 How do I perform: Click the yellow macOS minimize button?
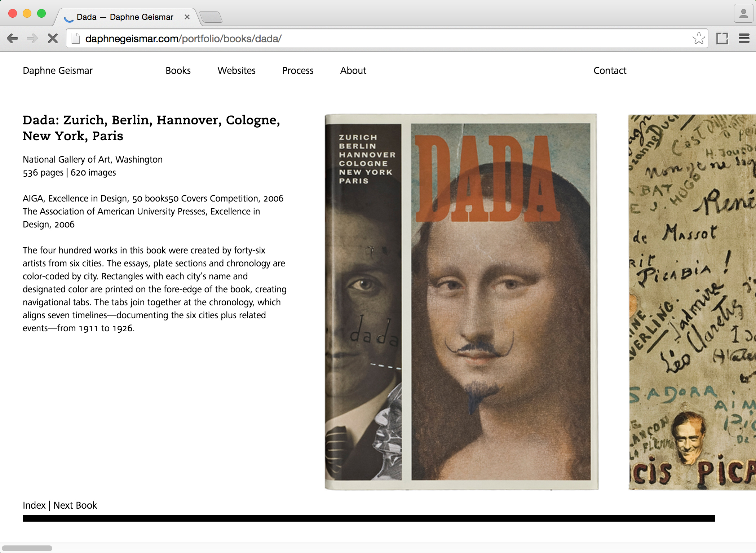[x=27, y=14]
